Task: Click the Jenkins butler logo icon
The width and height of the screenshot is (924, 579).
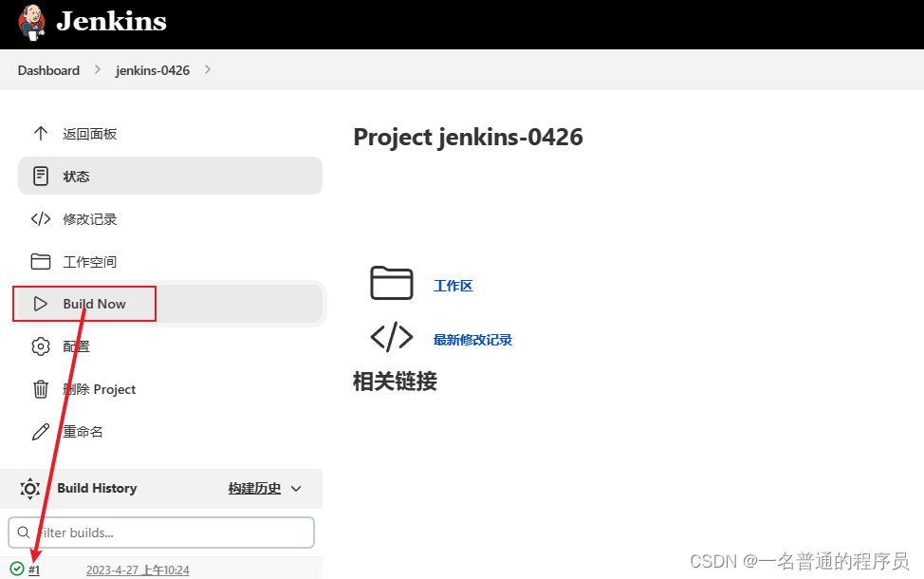Action: pyautogui.click(x=32, y=23)
